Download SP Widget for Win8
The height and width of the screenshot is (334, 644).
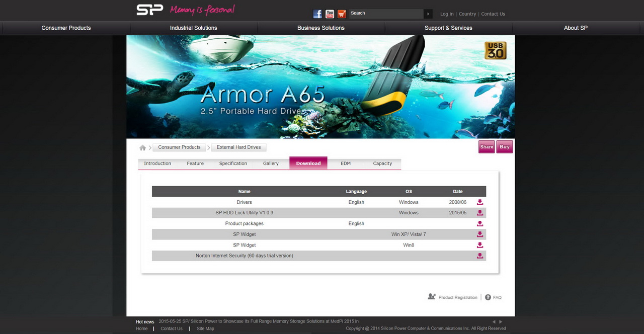click(480, 245)
